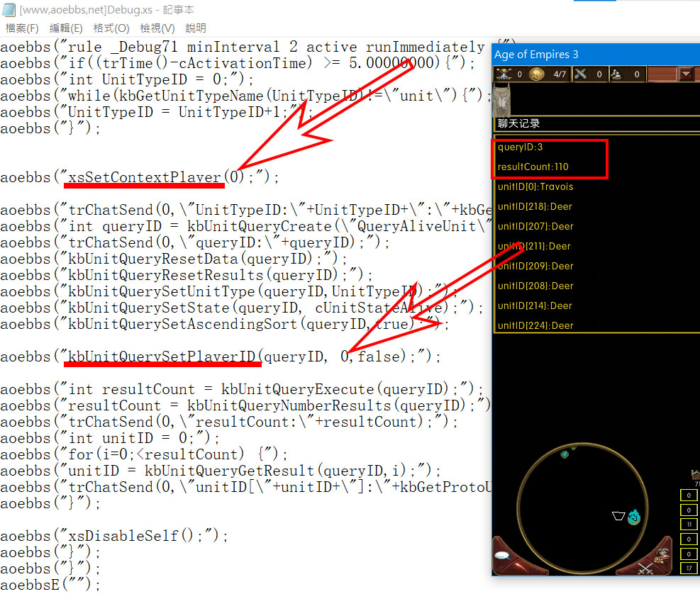Place cursor in the trTime()-cActivationTime line
The image size is (700, 594).
[237, 63]
